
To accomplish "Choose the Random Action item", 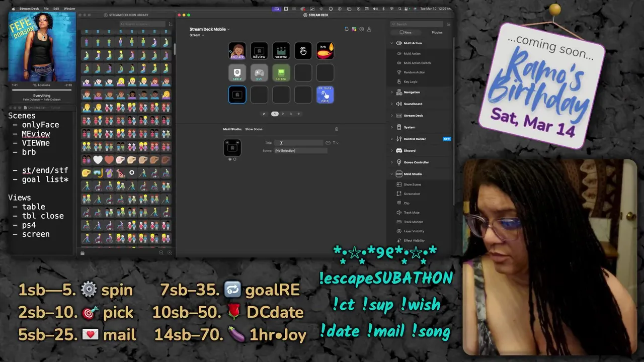I will tap(414, 72).
